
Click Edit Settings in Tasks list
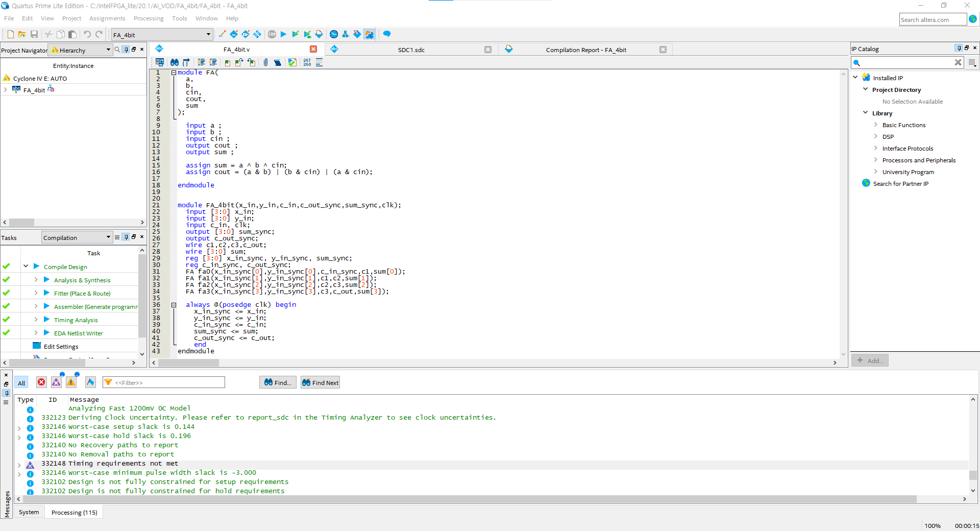click(x=61, y=346)
